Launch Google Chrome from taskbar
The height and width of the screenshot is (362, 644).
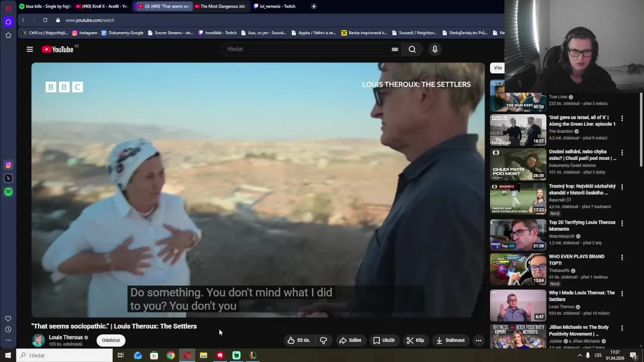[x=171, y=355]
